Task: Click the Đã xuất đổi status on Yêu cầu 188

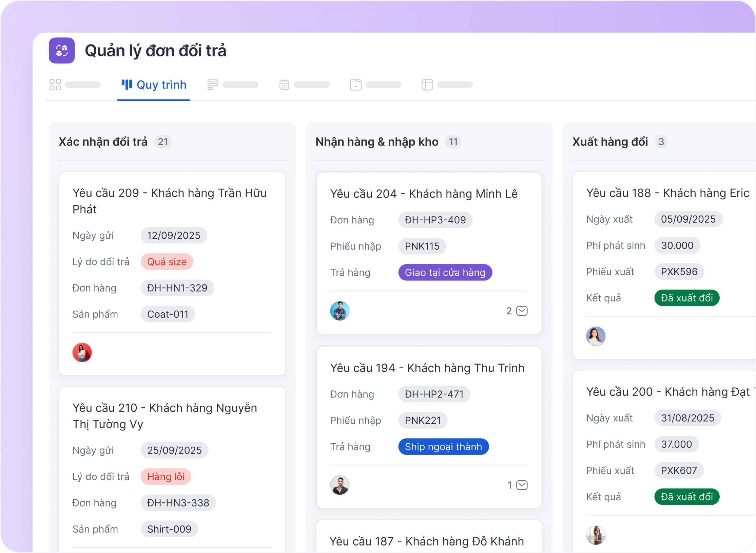Action: click(x=686, y=298)
